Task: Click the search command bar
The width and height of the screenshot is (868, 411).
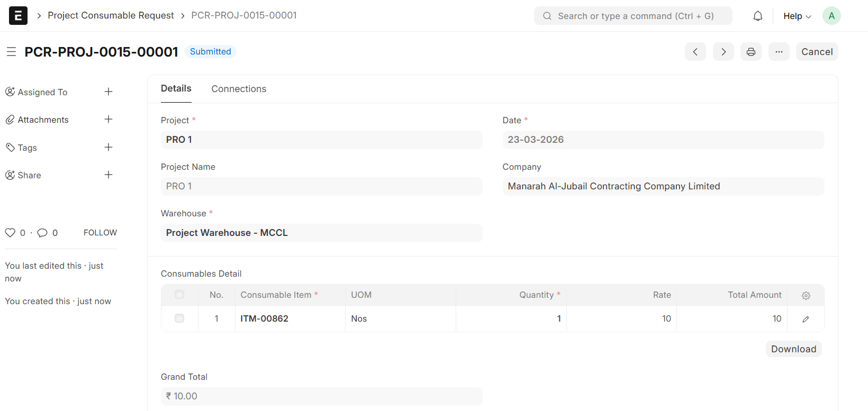Action: (633, 16)
